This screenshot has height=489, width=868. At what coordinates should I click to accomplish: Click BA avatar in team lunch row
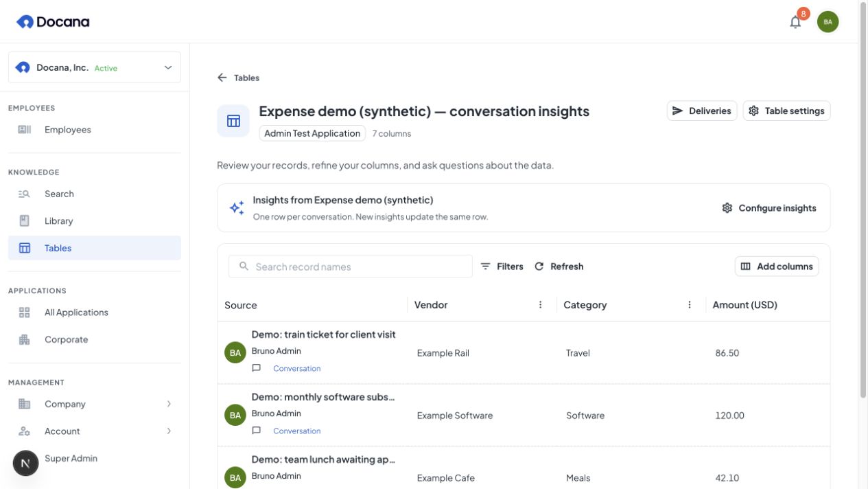coord(235,477)
